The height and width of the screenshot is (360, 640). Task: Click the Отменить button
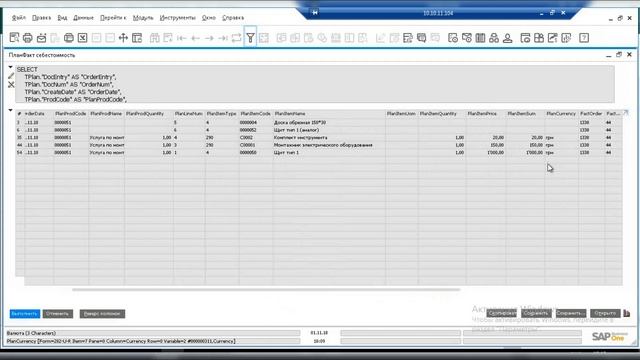coord(58,313)
